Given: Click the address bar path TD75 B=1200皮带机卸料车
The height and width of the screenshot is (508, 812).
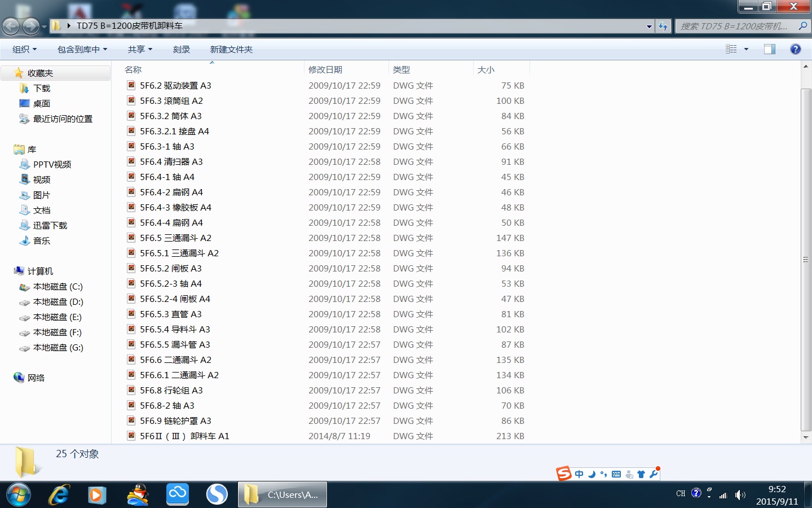Looking at the screenshot, I should pos(130,26).
